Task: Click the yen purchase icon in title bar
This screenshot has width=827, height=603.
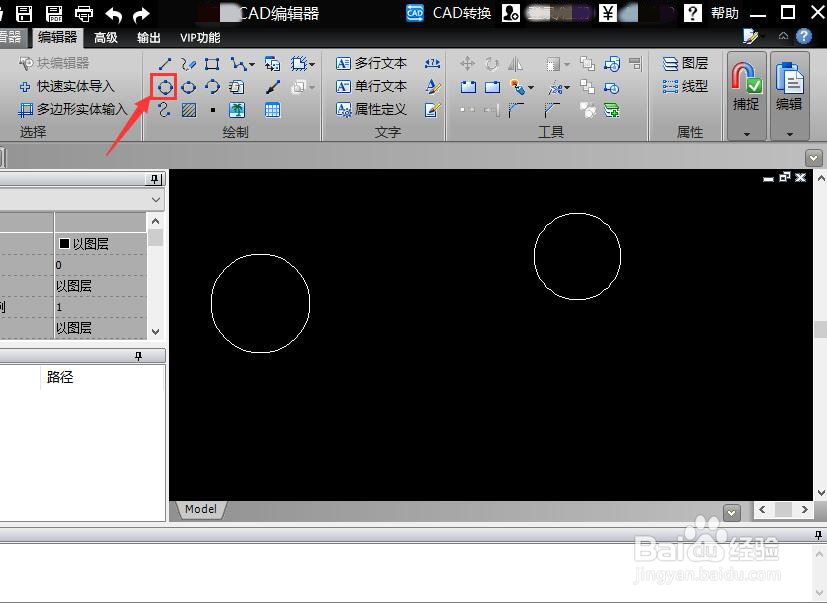Action: 608,13
